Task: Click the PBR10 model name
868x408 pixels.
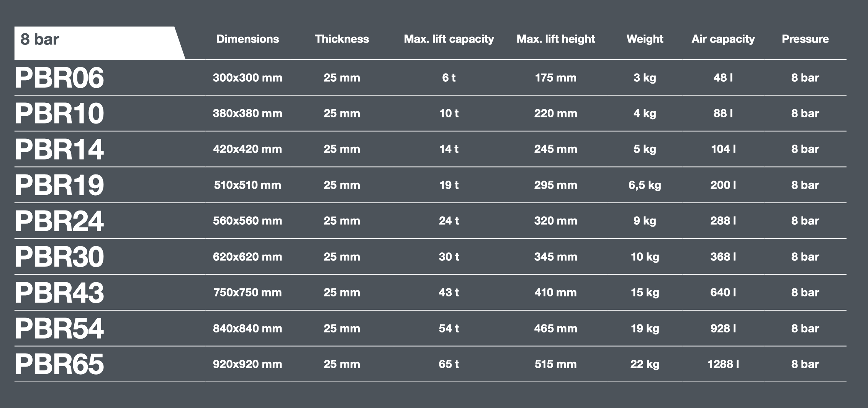Action: click(x=59, y=114)
